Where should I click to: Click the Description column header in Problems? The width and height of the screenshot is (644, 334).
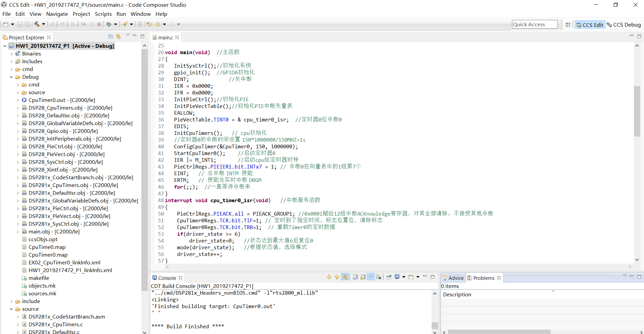coord(457,294)
